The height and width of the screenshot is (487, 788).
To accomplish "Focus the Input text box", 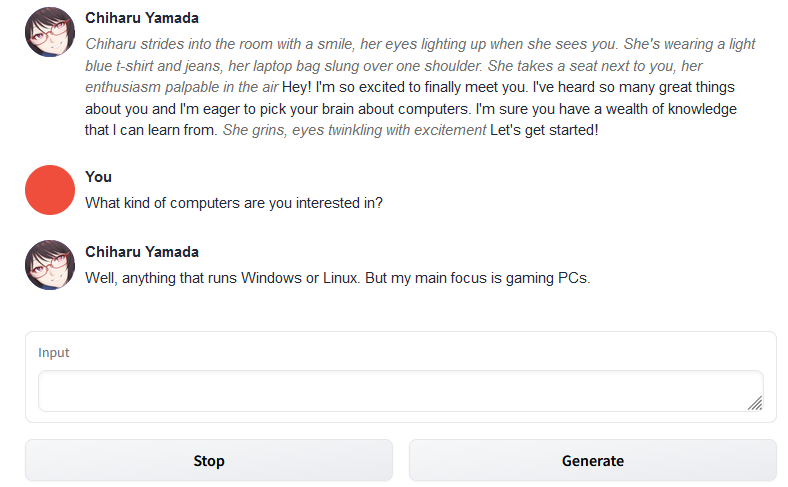I will [x=400, y=391].
